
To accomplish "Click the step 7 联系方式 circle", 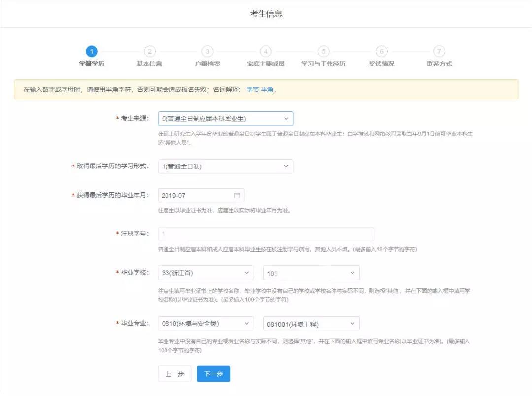I will [x=438, y=51].
